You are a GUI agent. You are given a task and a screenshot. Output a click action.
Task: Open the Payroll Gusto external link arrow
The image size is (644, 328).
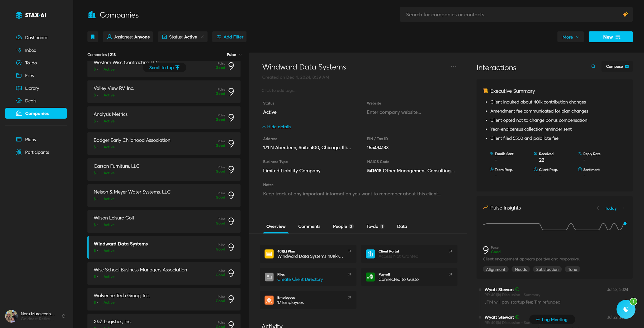[450, 275]
